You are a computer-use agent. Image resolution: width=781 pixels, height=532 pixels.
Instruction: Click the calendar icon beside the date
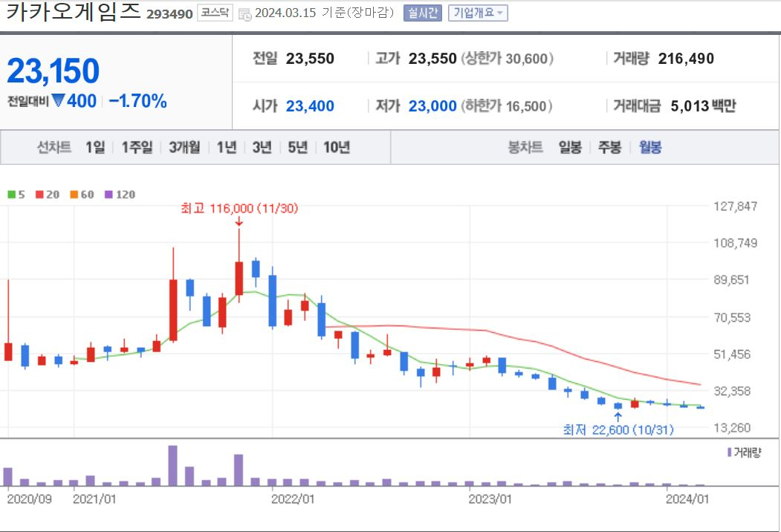(x=244, y=14)
